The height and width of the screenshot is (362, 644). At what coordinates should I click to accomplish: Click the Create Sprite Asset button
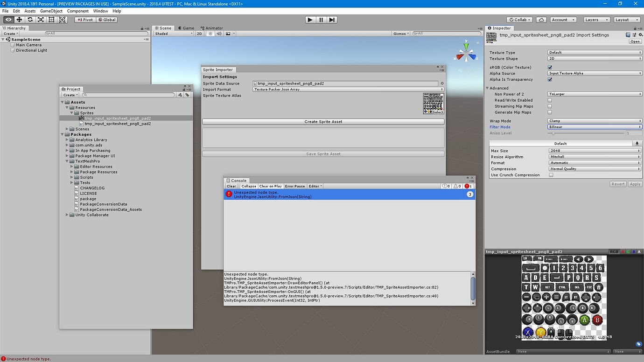pyautogui.click(x=323, y=121)
